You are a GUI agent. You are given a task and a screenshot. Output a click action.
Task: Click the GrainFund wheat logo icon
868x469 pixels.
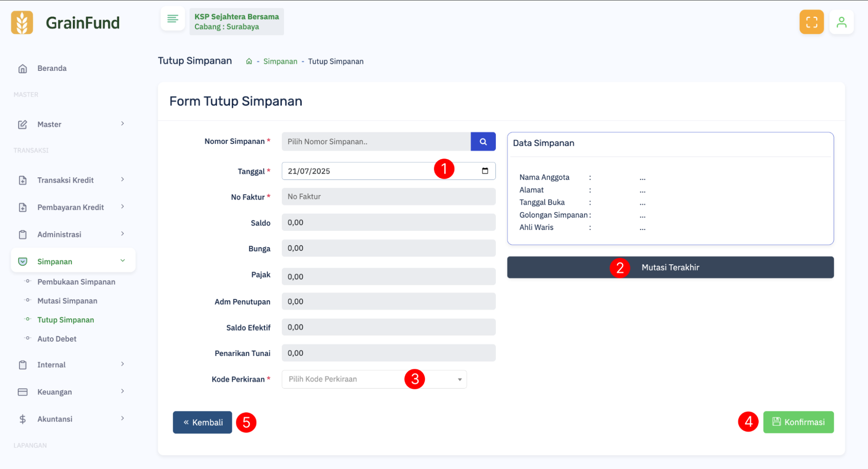click(x=22, y=23)
